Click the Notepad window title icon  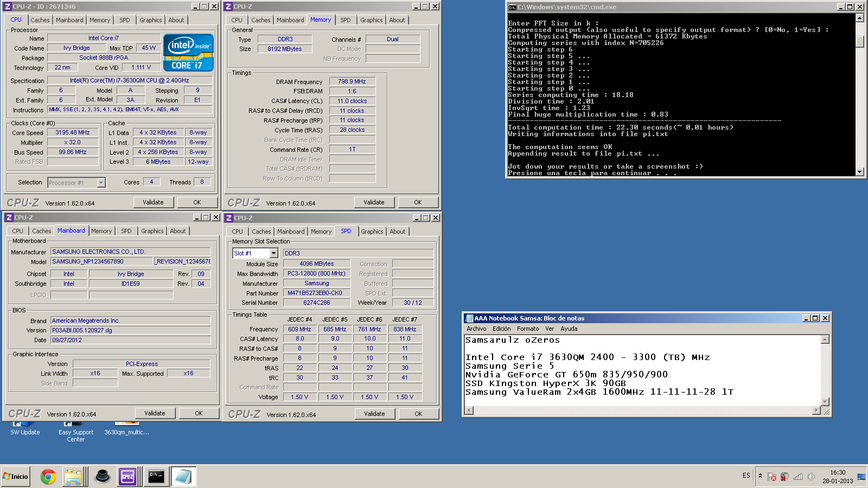pyautogui.click(x=469, y=318)
